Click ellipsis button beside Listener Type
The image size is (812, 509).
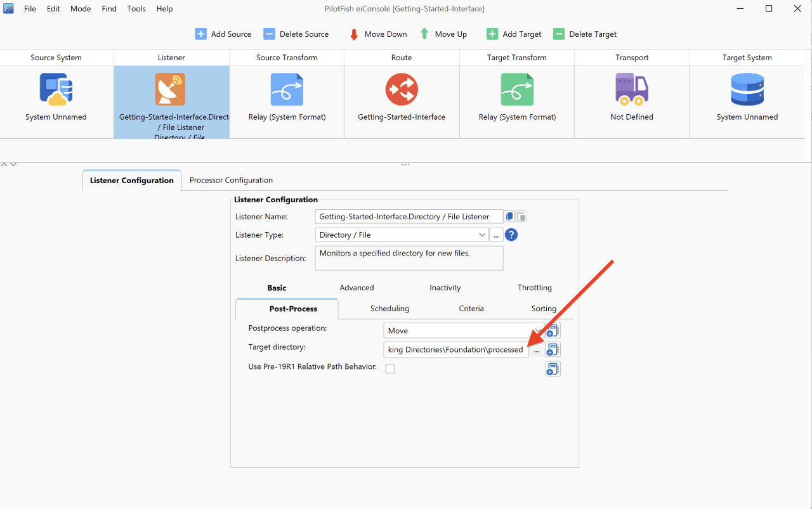496,235
